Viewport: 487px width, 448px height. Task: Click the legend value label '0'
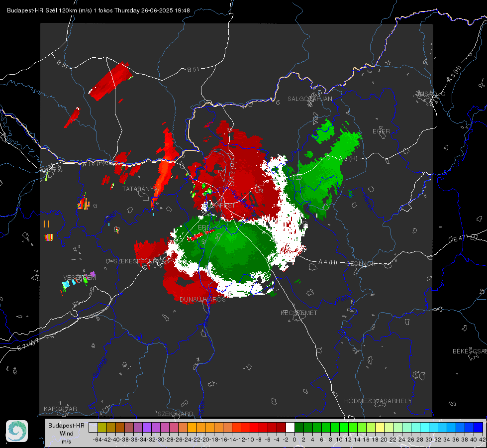[x=294, y=440]
